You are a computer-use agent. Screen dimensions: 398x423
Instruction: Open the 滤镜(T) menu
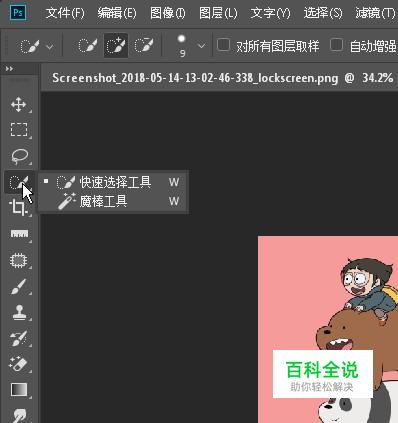[x=375, y=13]
